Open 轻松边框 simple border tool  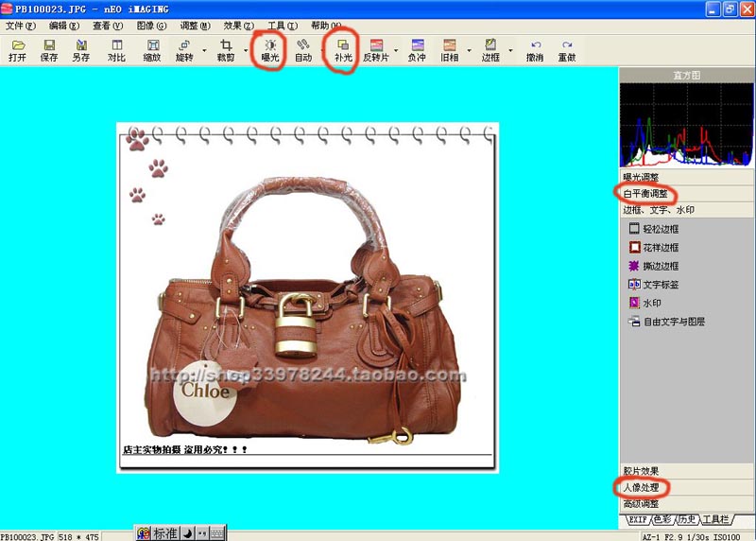(x=654, y=229)
